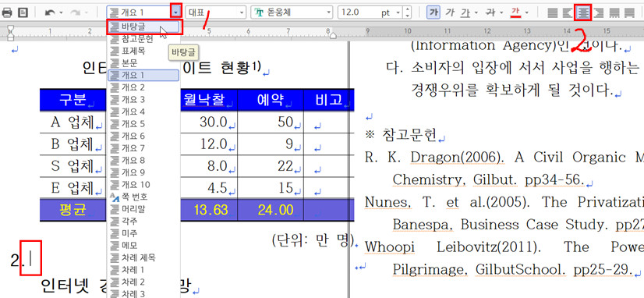The image size is (644, 298).
Task: Choose the 차례 1 style
Action: coord(143,270)
